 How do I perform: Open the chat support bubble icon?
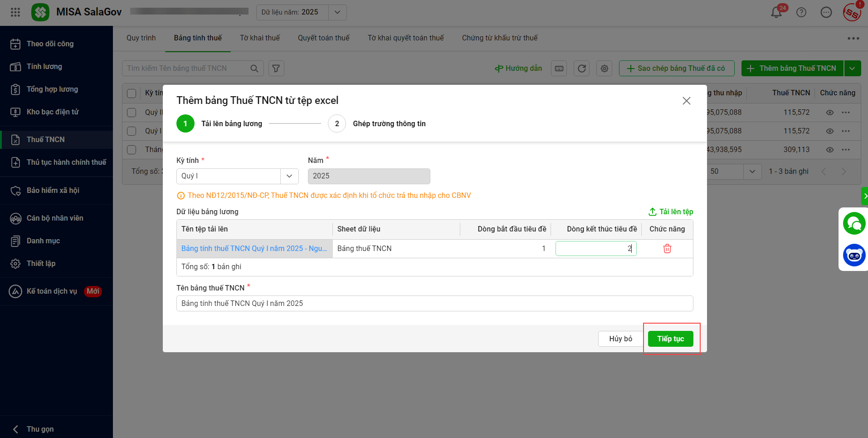(x=854, y=223)
